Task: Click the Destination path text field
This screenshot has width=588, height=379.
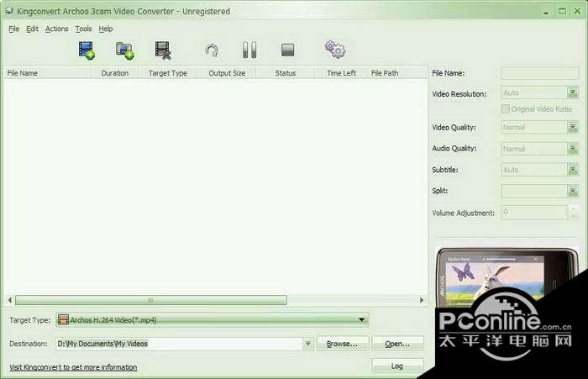Action: [x=179, y=344]
